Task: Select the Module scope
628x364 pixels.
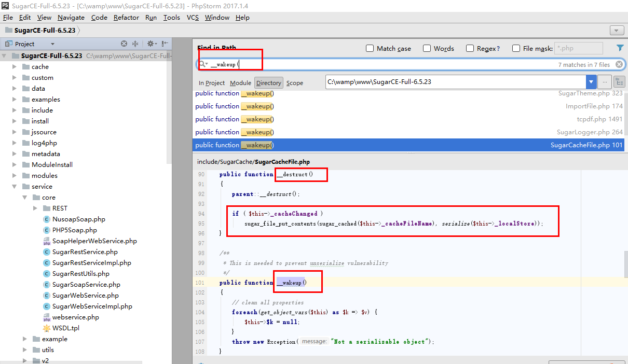Action: (240, 83)
